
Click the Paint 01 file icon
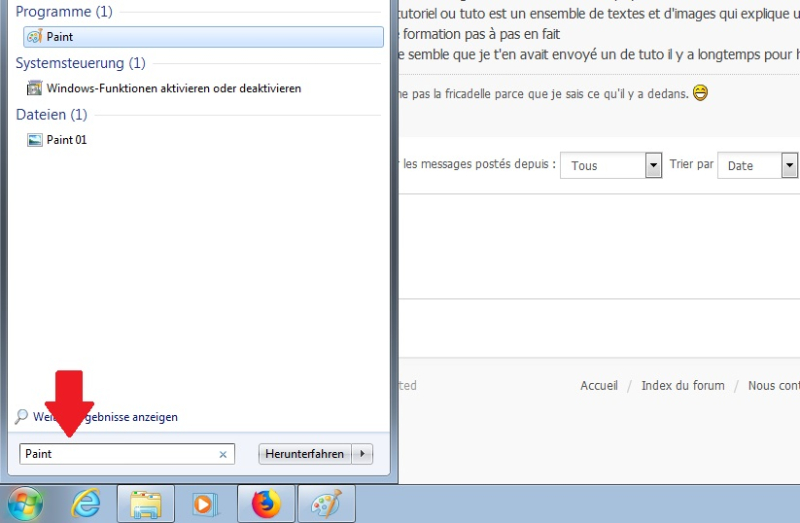click(x=34, y=140)
